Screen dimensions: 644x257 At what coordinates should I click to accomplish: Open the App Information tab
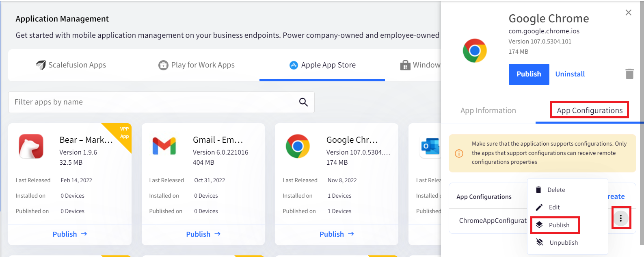pyautogui.click(x=488, y=111)
